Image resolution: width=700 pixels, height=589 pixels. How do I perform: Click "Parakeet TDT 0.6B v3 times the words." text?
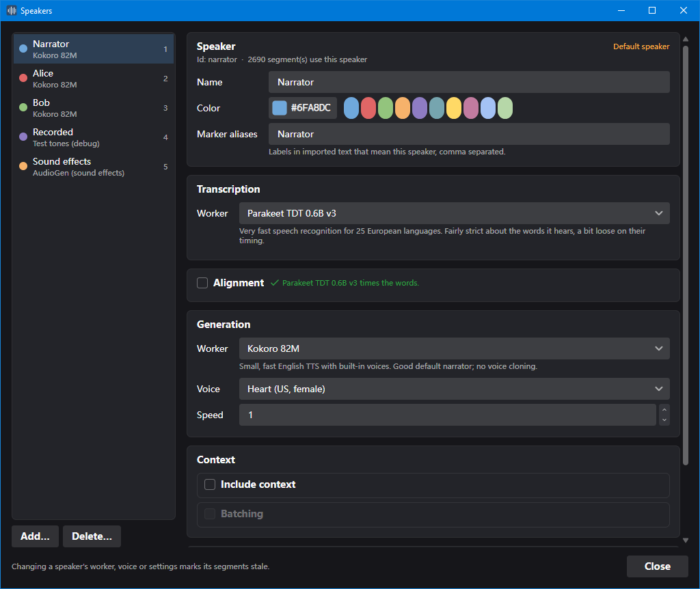pos(351,283)
